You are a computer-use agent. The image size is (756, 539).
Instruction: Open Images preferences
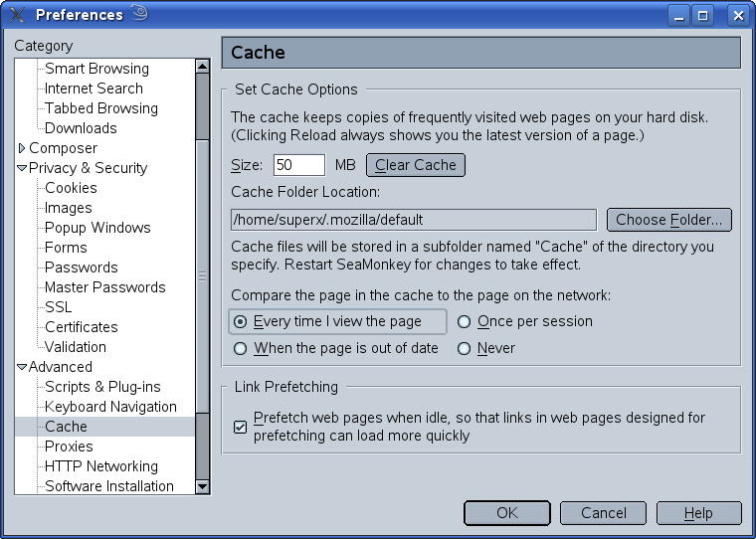pyautogui.click(x=68, y=208)
